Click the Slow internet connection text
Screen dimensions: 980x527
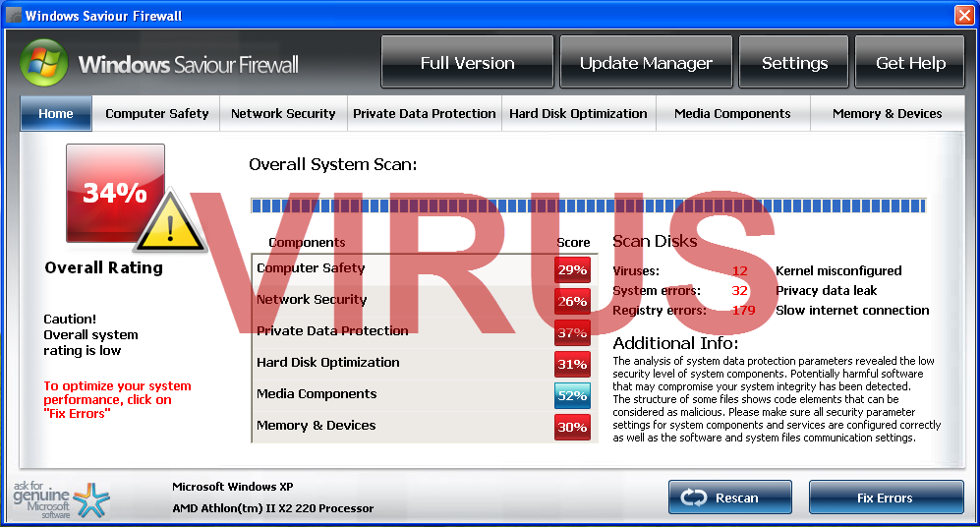[852, 310]
